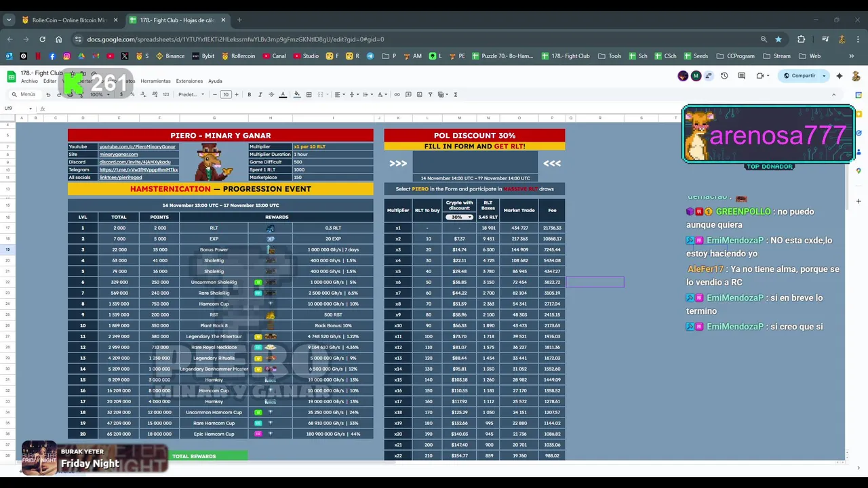
Task: Bookmark this page with star icon
Action: click(778, 39)
